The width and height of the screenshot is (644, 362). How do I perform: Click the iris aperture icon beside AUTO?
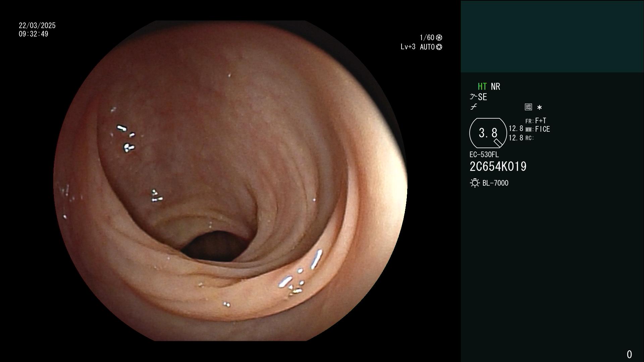(x=439, y=47)
